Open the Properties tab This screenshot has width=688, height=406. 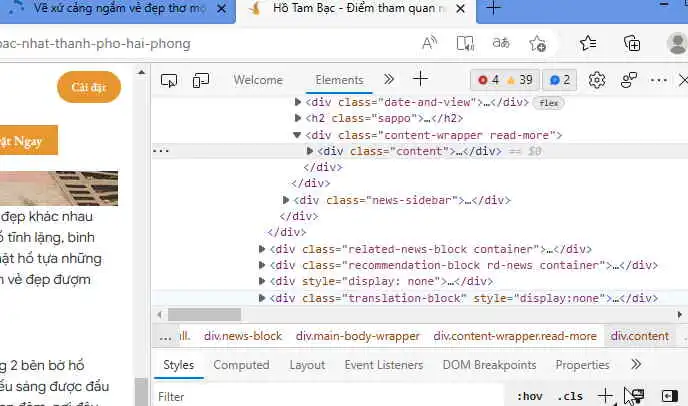tap(582, 365)
